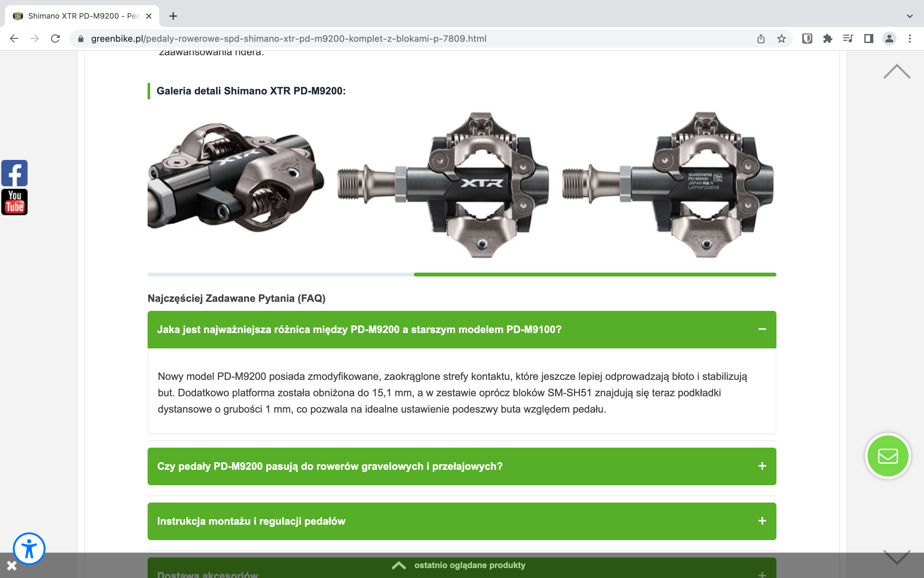Image resolution: width=924 pixels, height=578 pixels.
Task: Click the green gallery scroll bar
Action: point(595,275)
